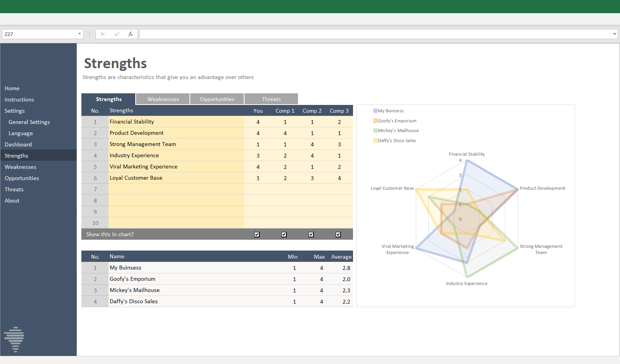Open Threats in sidebar
Image resolution: width=620 pixels, height=364 pixels.
pyautogui.click(x=14, y=189)
